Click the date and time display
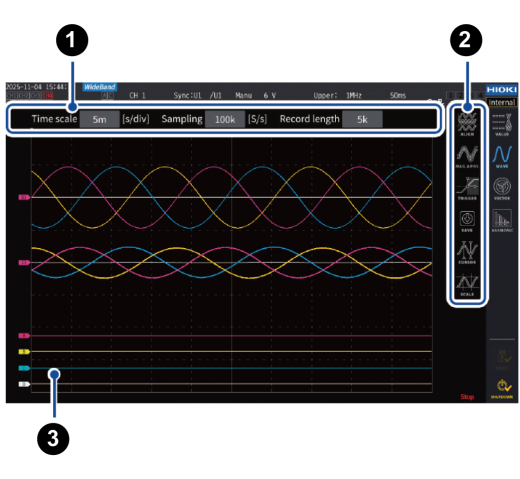Screen dimensions: 520x479 point(37,87)
